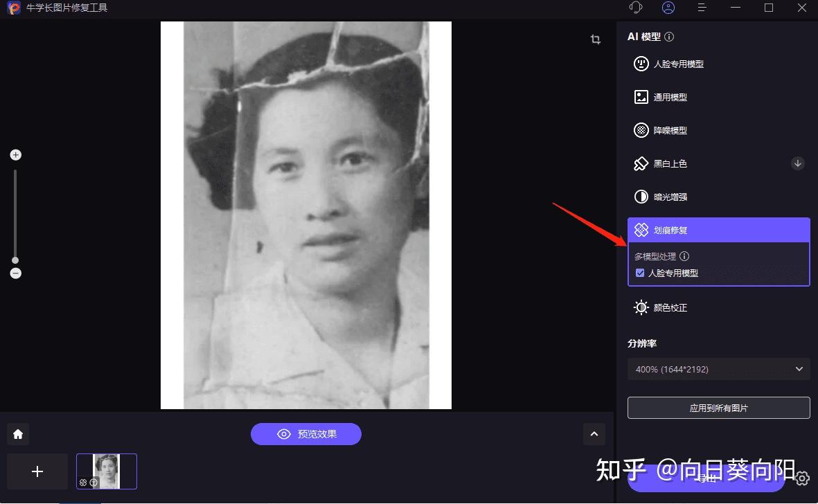Screen dimensions: 818x504
Task: Open the crop tool above the canvas
Action: 595,39
